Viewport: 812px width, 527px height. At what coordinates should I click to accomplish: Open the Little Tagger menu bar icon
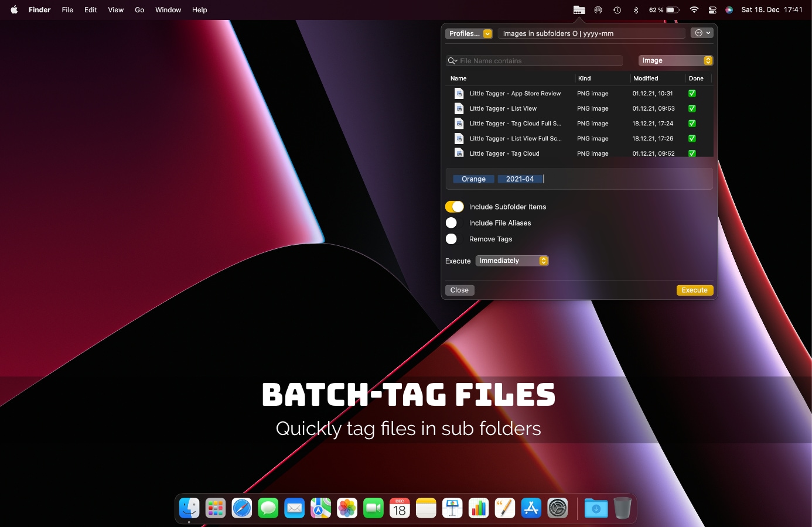579,9
